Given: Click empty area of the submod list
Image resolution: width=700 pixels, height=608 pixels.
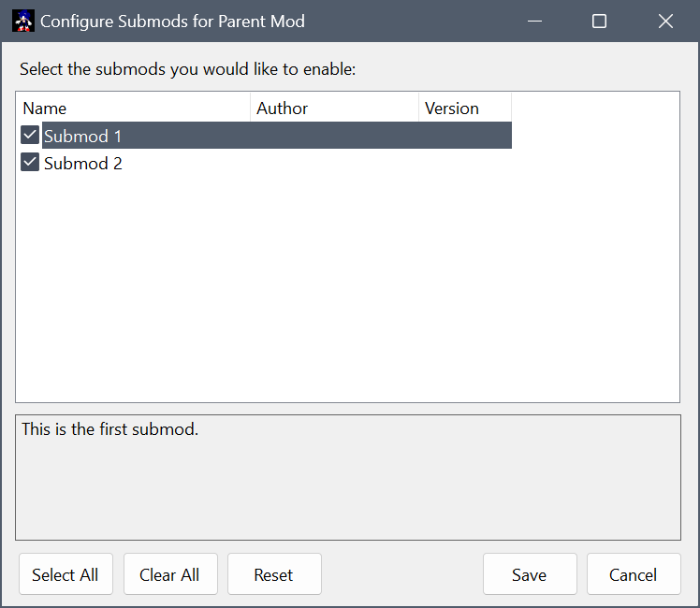Looking at the screenshot, I should pos(347,299).
